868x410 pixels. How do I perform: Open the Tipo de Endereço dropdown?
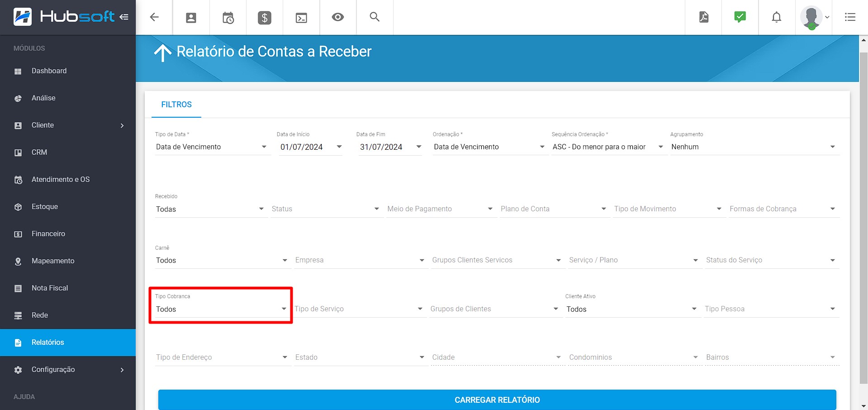(x=223, y=358)
